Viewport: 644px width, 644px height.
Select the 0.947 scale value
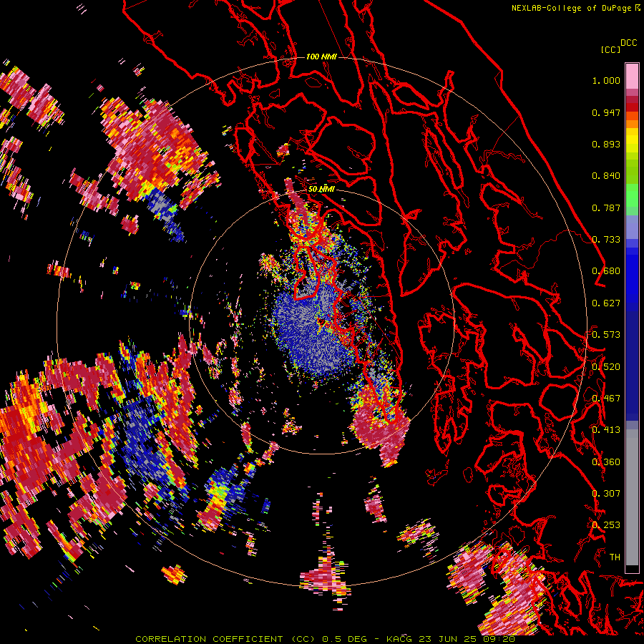(606, 112)
